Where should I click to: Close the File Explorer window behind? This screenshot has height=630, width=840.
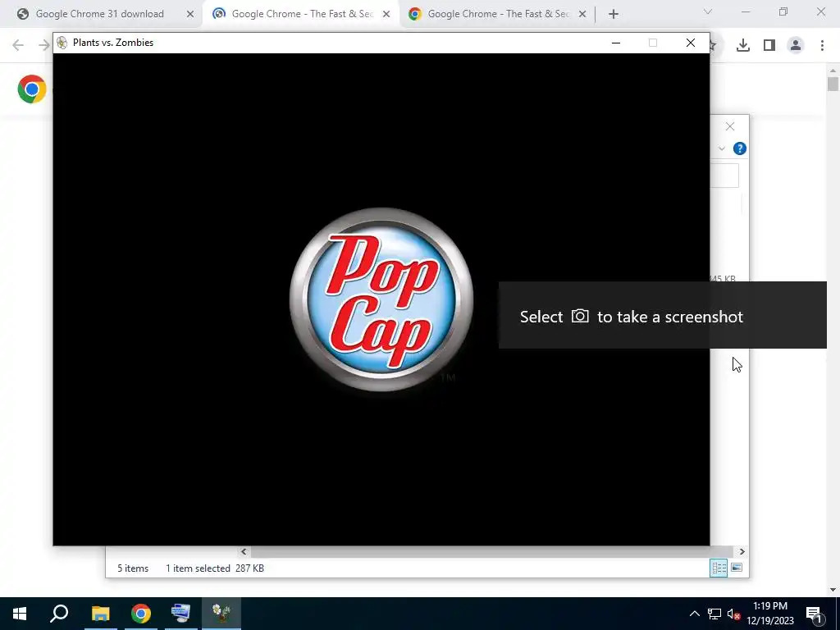click(x=729, y=126)
